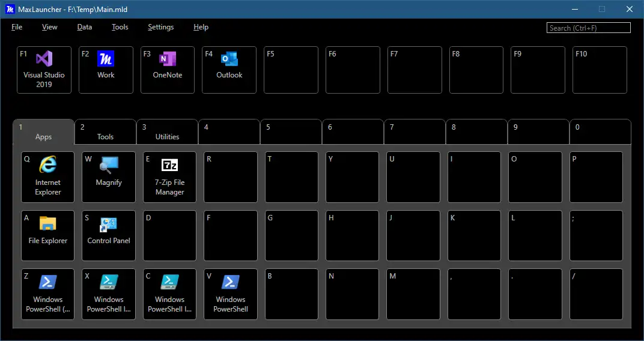The height and width of the screenshot is (341, 644).
Task: Open the Data menu
Action: click(85, 27)
